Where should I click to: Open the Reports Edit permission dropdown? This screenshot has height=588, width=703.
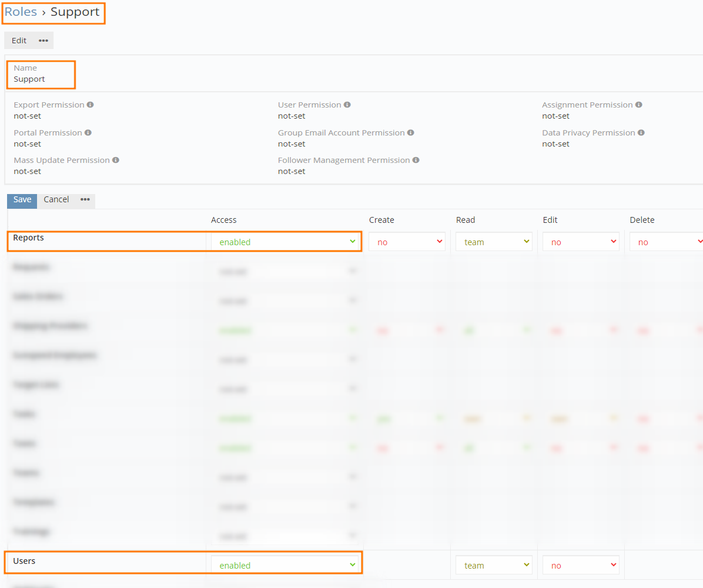click(581, 242)
